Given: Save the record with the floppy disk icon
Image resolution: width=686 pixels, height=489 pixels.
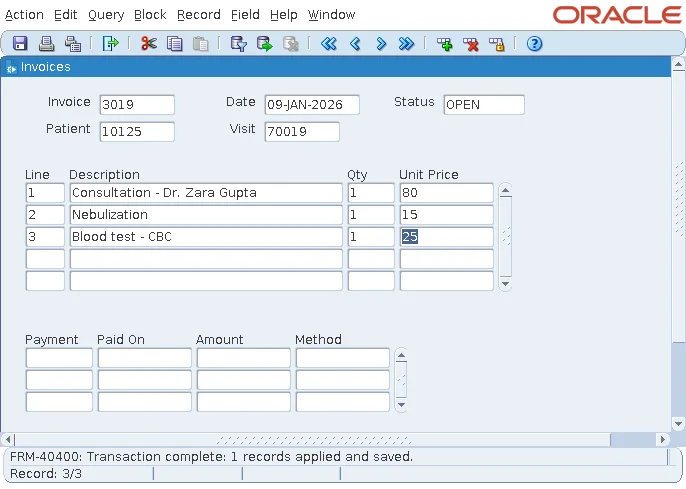Looking at the screenshot, I should pyautogui.click(x=20, y=44).
